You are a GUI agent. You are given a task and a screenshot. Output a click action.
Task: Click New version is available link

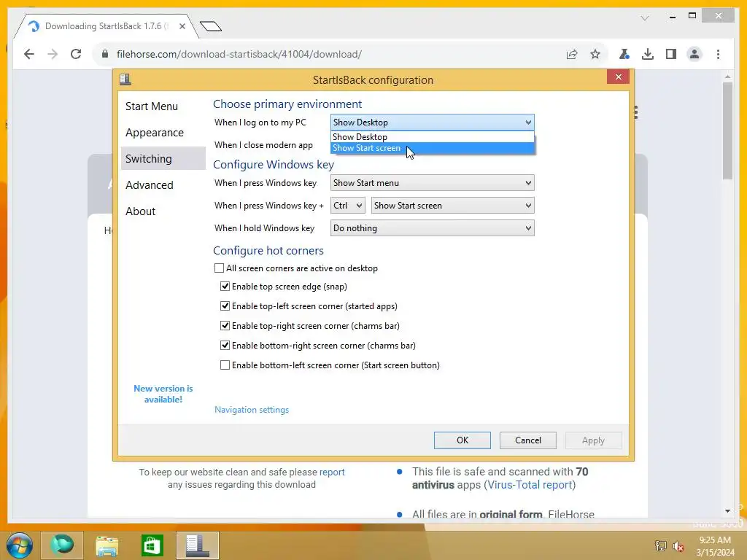163,394
